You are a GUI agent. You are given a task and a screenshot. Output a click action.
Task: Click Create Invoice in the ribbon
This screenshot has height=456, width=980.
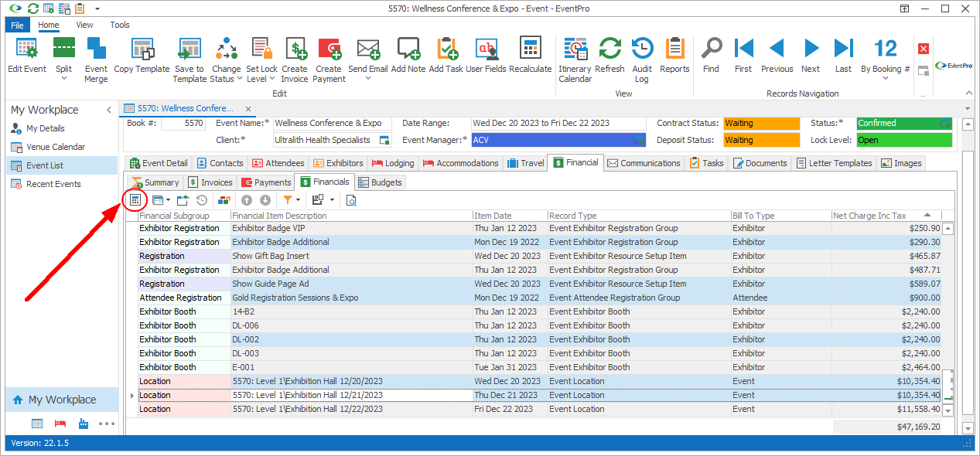[x=295, y=60]
